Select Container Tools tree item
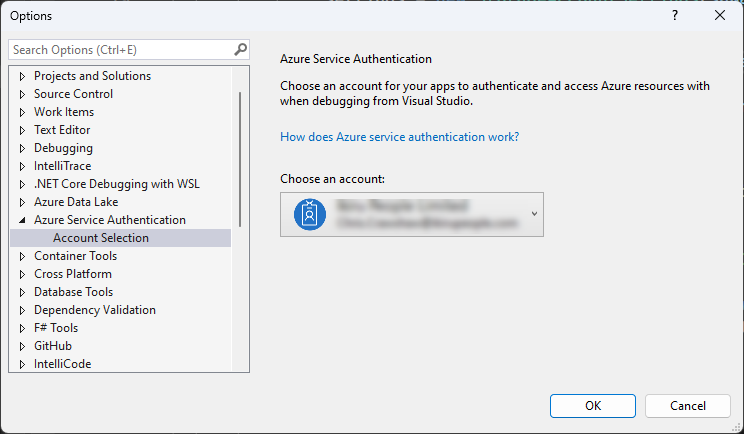Viewport: 744px width, 434px height. pos(75,256)
